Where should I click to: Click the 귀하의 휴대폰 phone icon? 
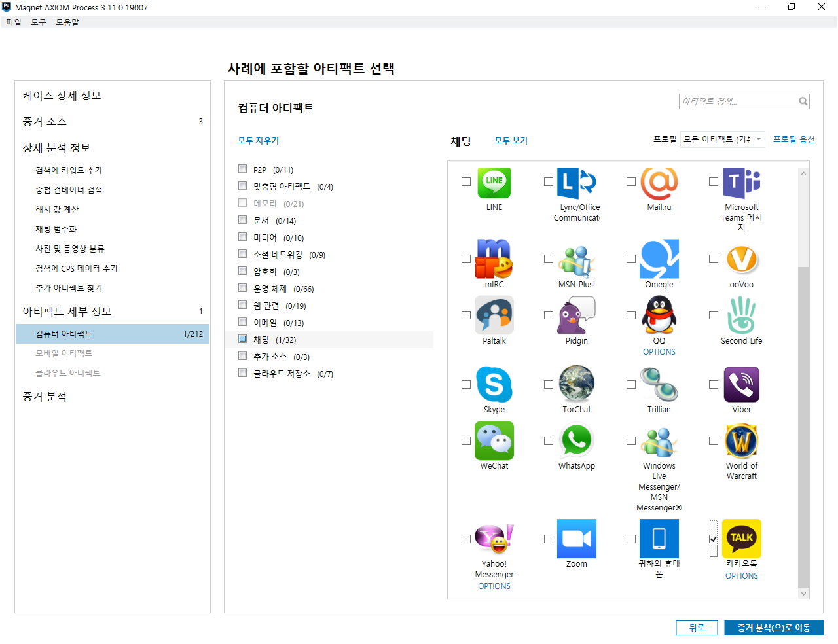pyautogui.click(x=659, y=539)
